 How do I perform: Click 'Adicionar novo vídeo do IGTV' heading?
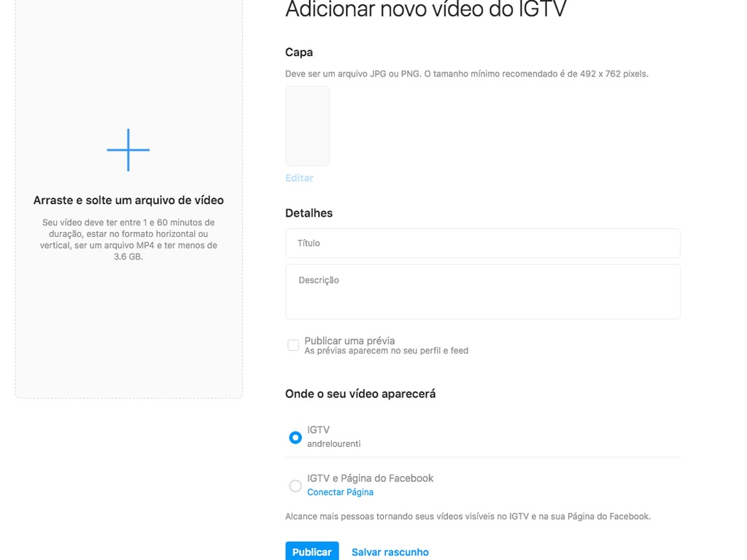point(426,9)
